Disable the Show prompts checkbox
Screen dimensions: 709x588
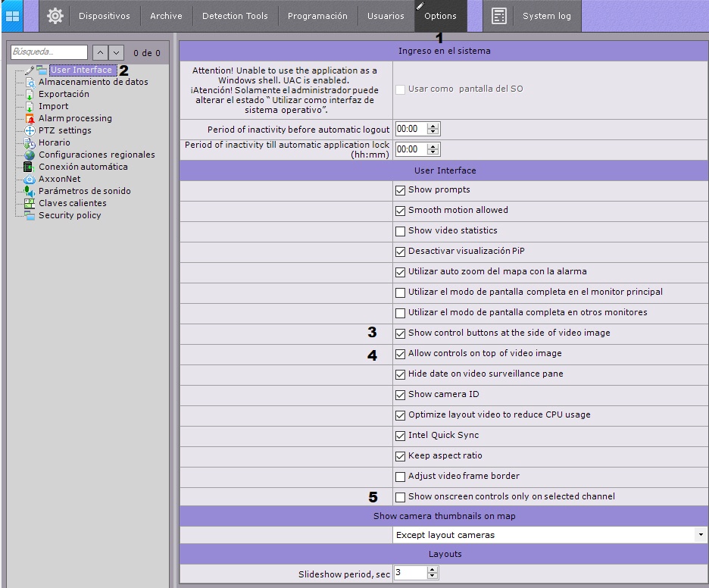(x=401, y=190)
